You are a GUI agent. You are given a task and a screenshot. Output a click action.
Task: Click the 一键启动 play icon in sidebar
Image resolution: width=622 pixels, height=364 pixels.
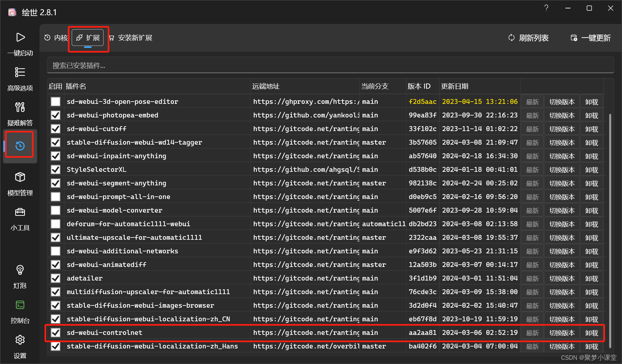point(20,37)
